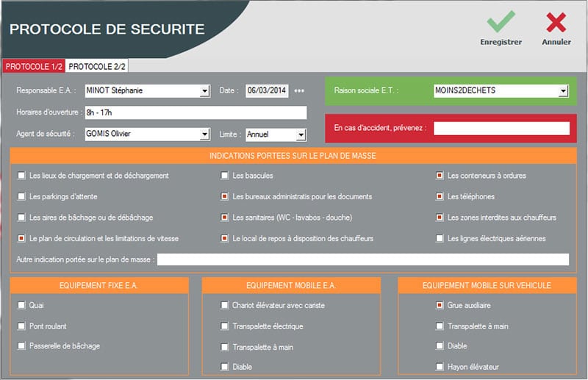Uncheck Les sanitaires checkbox
588x380 pixels.
tap(225, 218)
